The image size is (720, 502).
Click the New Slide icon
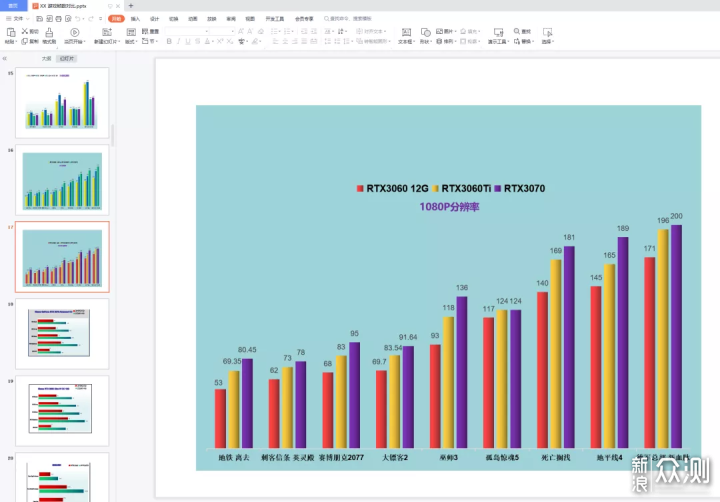pos(107,32)
